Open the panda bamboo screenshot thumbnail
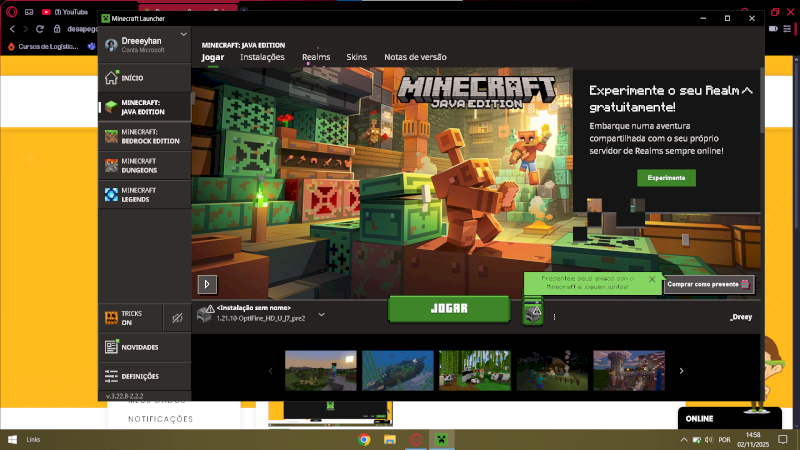Screen dimensions: 800x450 point(475,370)
